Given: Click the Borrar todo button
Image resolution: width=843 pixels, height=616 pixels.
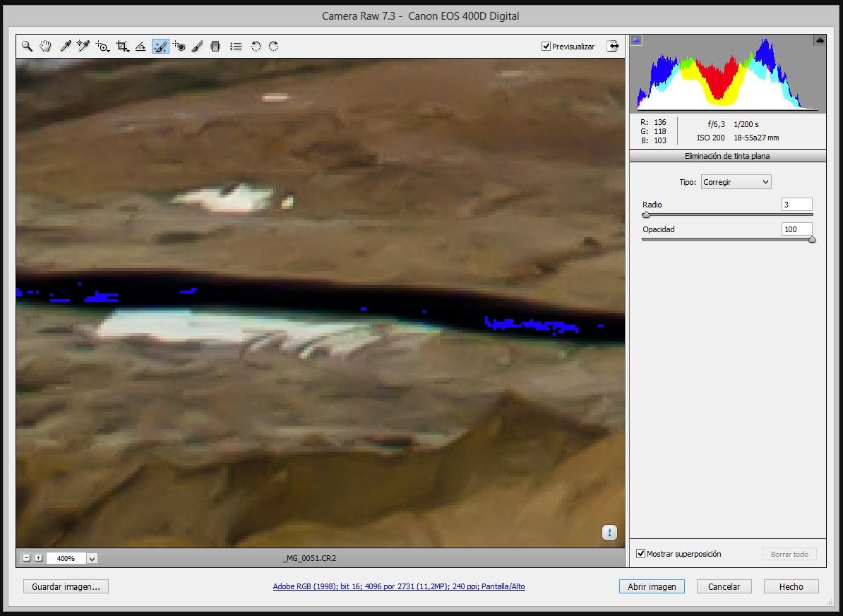Looking at the screenshot, I should 789,554.
